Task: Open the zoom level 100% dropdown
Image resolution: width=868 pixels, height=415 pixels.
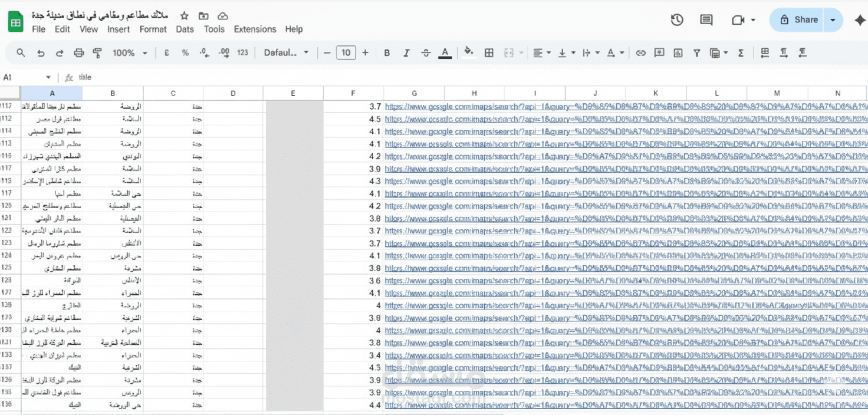Action: point(130,53)
